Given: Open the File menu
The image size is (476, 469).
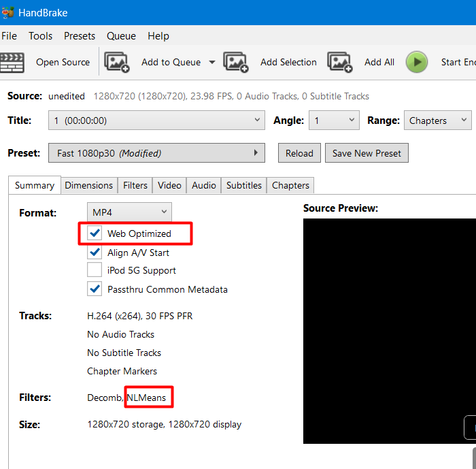Looking at the screenshot, I should (x=9, y=36).
